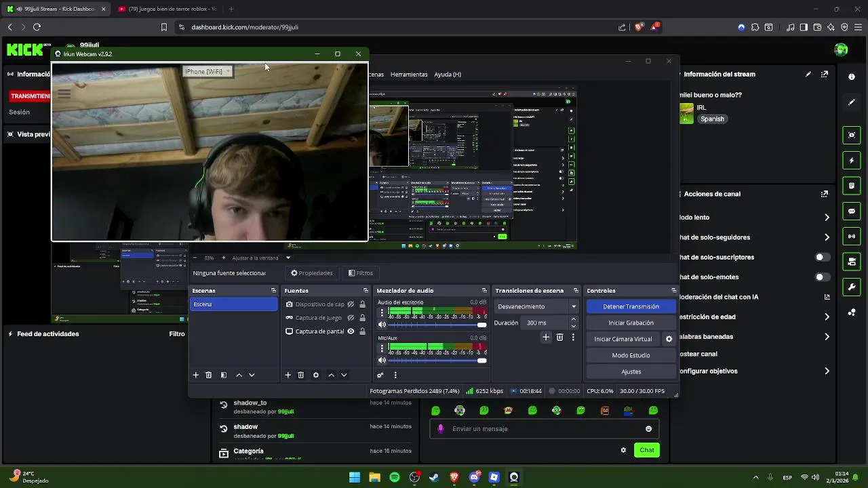Increase transition Duración with up arrow
This screenshot has width=868, height=488.
click(x=574, y=319)
